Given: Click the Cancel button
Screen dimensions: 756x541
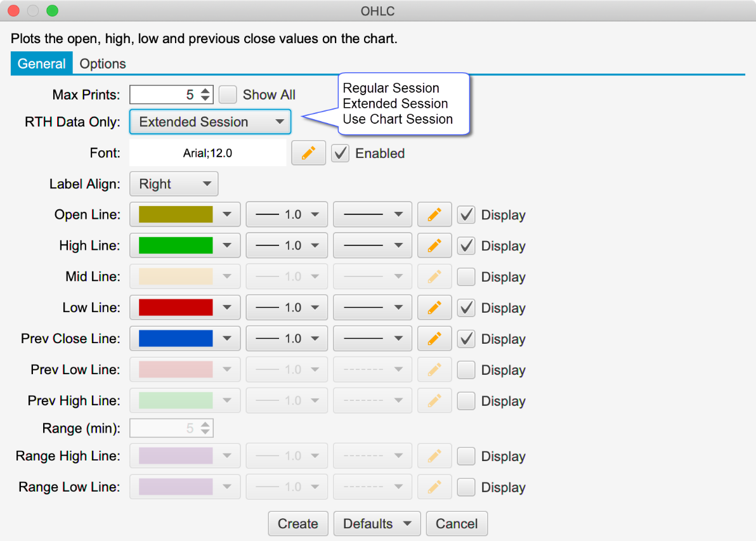Looking at the screenshot, I should click(457, 524).
